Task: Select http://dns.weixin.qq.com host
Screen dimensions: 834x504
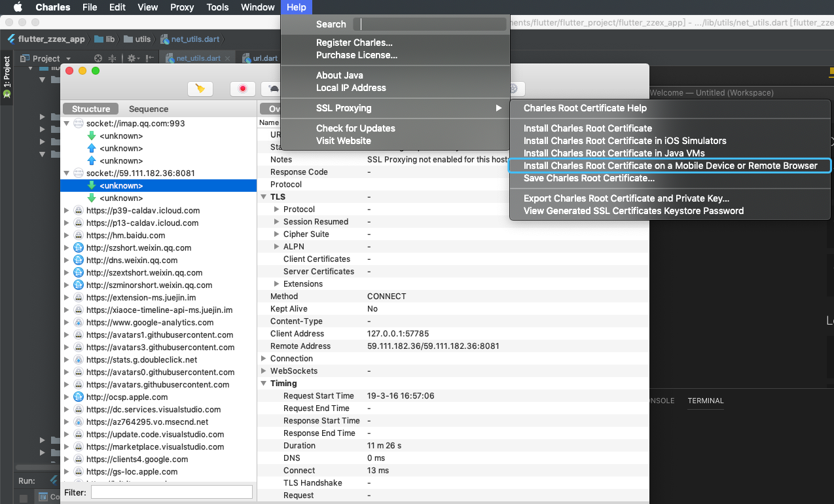Action: (x=132, y=261)
